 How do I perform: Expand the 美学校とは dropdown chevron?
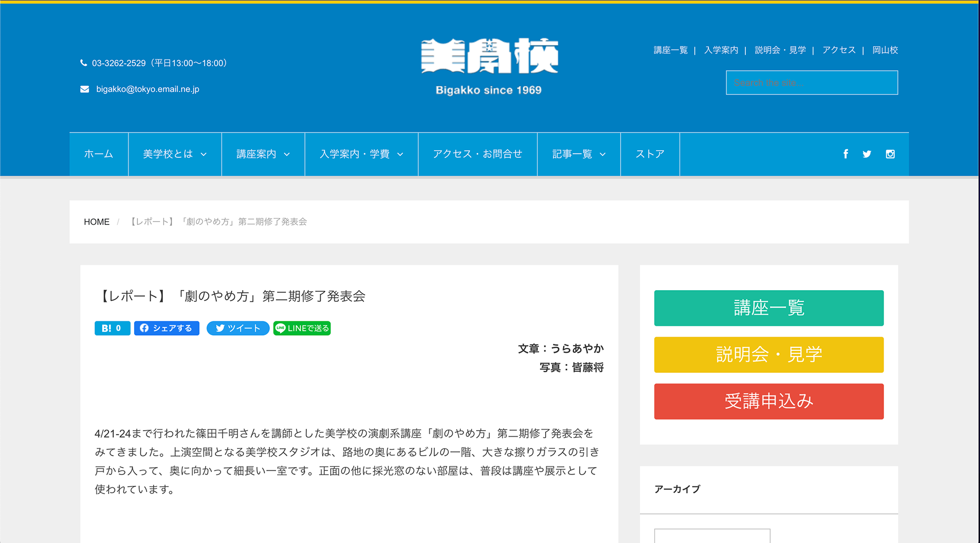(204, 154)
